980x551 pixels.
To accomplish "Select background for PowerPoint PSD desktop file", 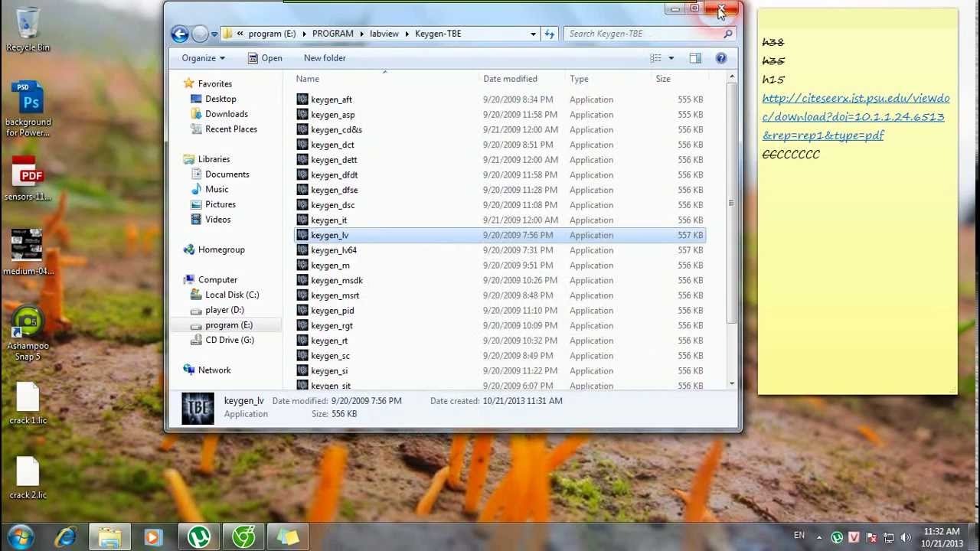I will 28,109.
